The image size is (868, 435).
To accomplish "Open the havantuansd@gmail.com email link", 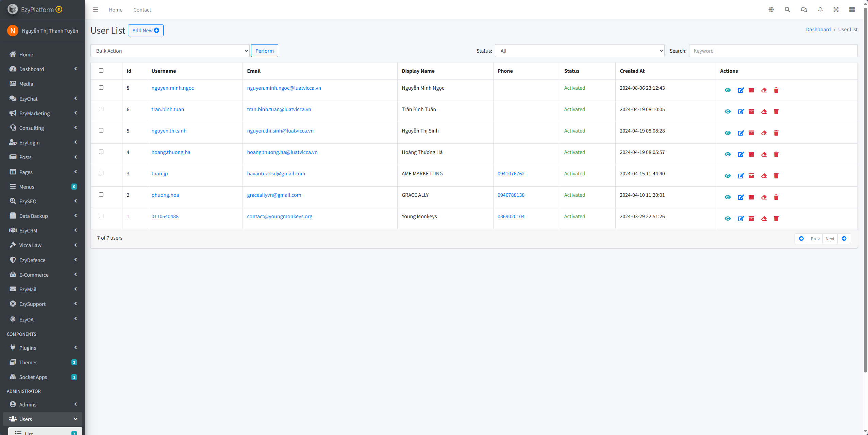I will 276,173.
